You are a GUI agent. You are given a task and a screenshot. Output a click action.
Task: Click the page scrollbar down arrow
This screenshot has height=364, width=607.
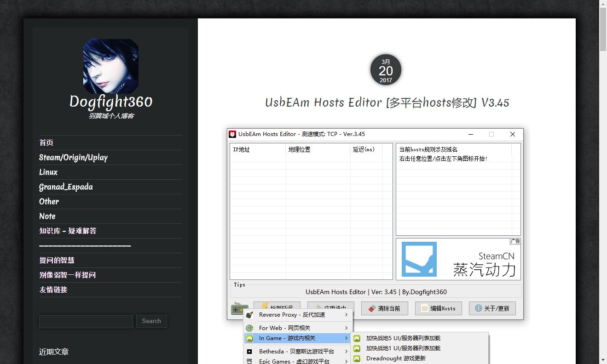[603, 360]
